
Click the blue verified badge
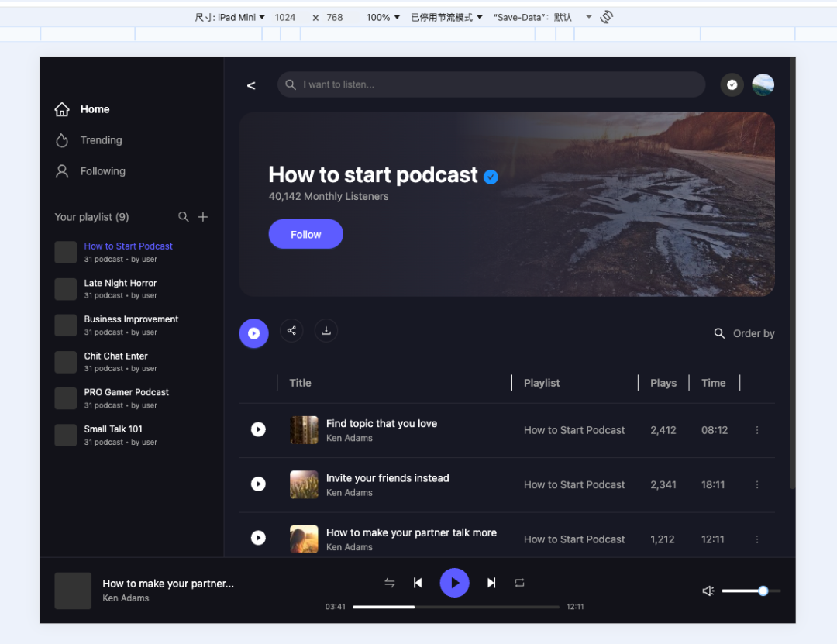[491, 177]
